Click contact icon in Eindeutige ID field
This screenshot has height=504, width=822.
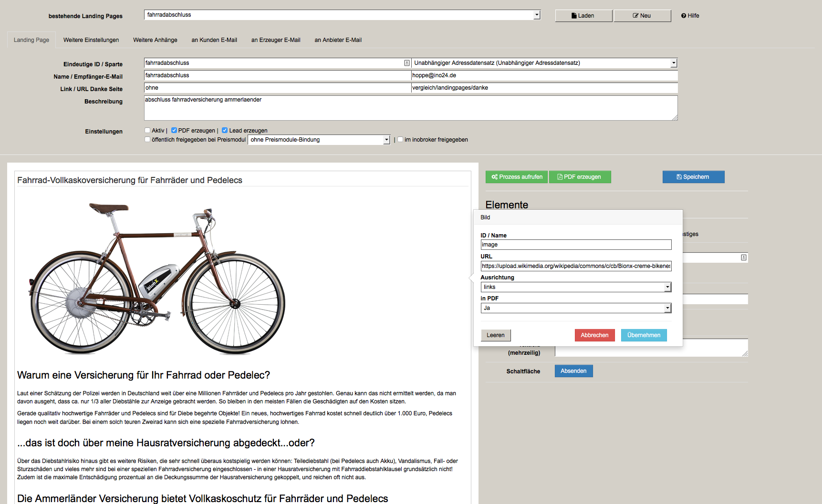pos(406,63)
